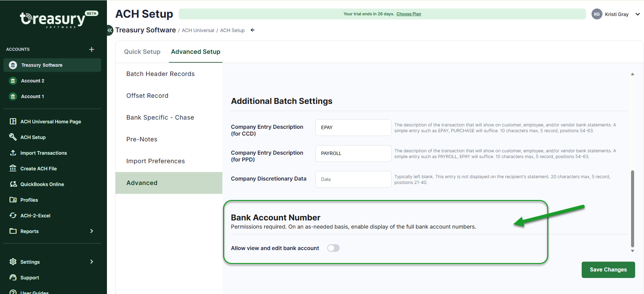The image size is (644, 294).
Task: Click the Import Transactions upload icon
Action: point(13,153)
